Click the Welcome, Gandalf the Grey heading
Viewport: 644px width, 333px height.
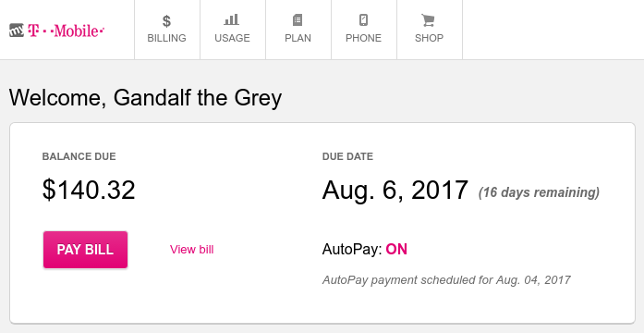click(145, 98)
